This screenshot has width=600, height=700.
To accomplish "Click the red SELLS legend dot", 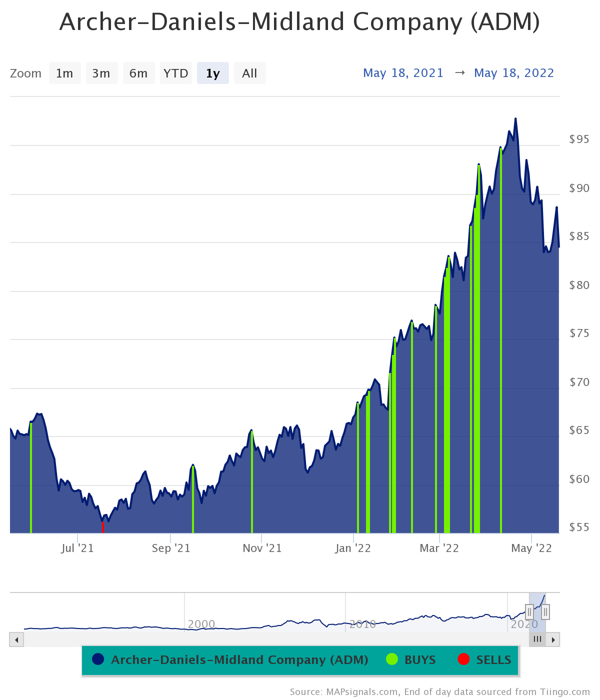I will 463,659.
